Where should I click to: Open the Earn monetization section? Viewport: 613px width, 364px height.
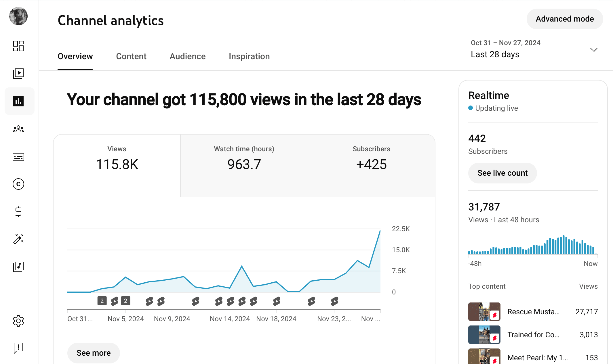(18, 212)
